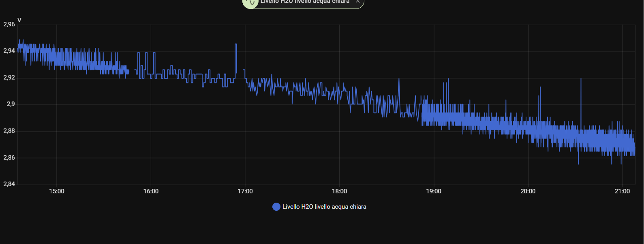Click the 21:00 time axis label
Viewport: 644px width, 244px height.
coord(622,191)
